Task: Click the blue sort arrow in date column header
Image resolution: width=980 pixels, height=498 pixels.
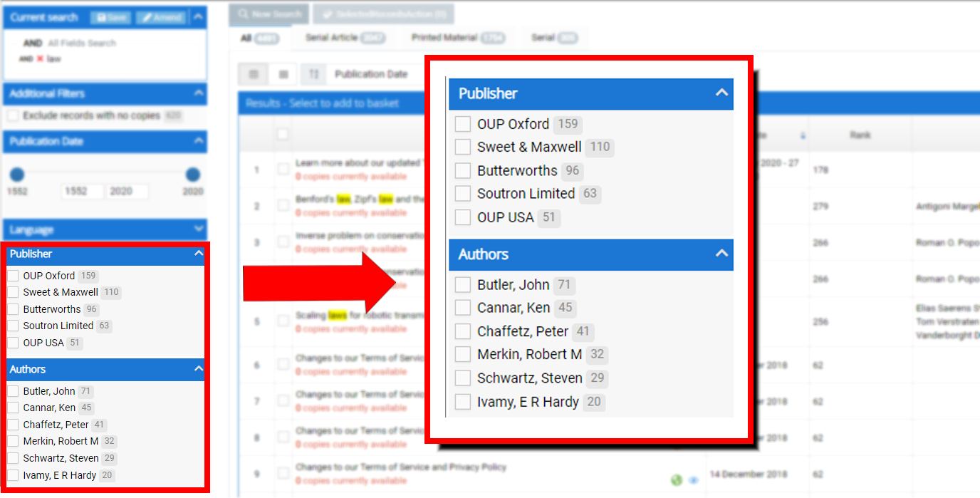Action: point(803,135)
